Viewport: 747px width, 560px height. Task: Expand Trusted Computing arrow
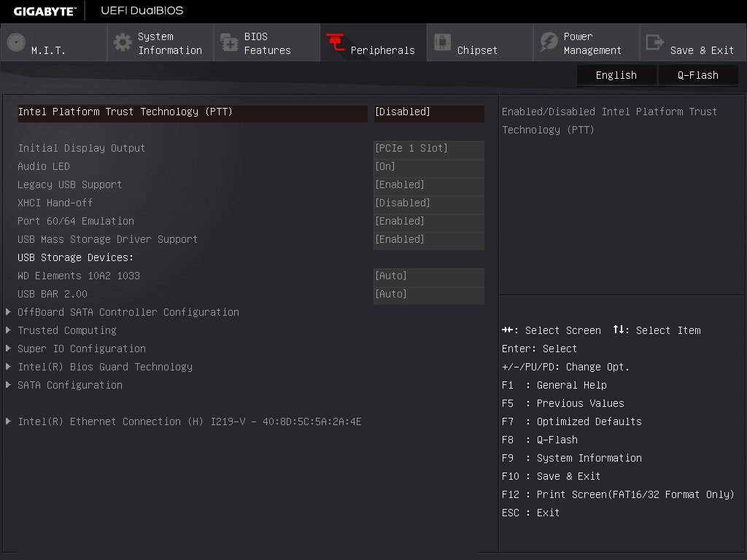click(8, 330)
